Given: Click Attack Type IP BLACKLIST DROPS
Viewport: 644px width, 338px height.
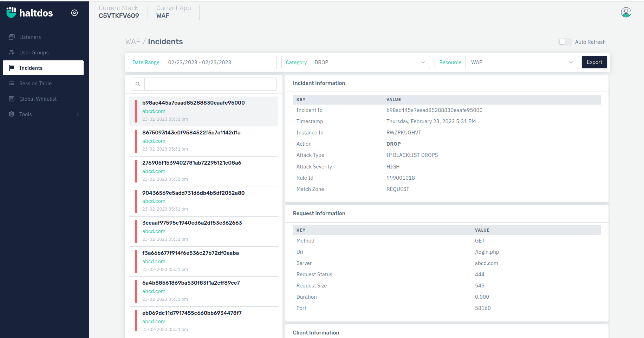Looking at the screenshot, I should click(412, 155).
